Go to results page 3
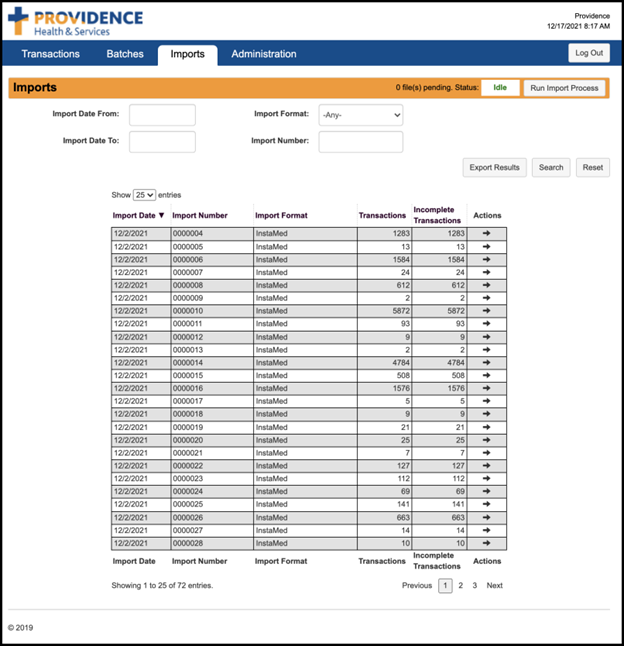 [474, 585]
